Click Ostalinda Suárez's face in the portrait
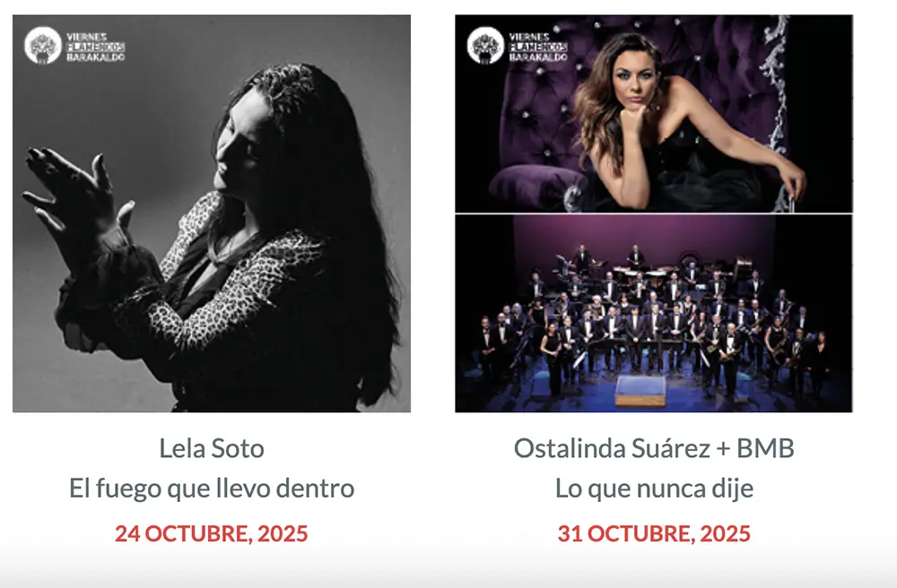 click(x=634, y=82)
